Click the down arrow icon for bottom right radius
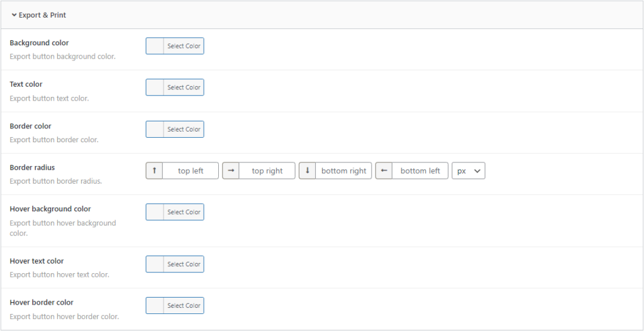 click(308, 171)
